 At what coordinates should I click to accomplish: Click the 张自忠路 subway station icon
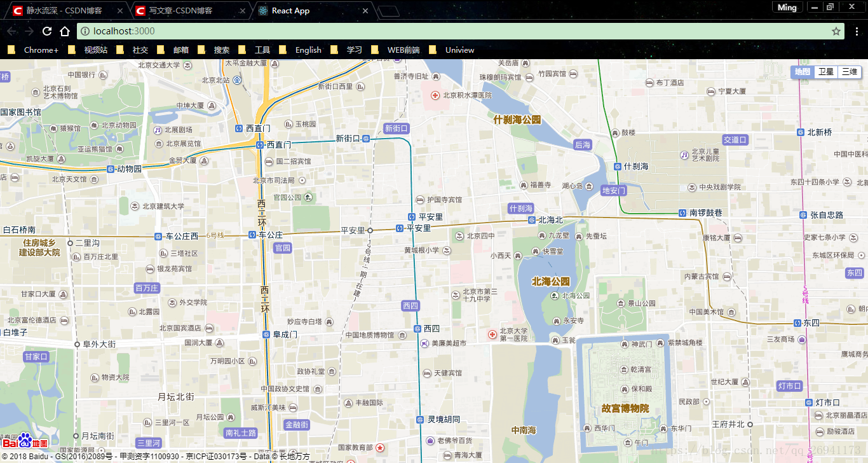click(803, 215)
